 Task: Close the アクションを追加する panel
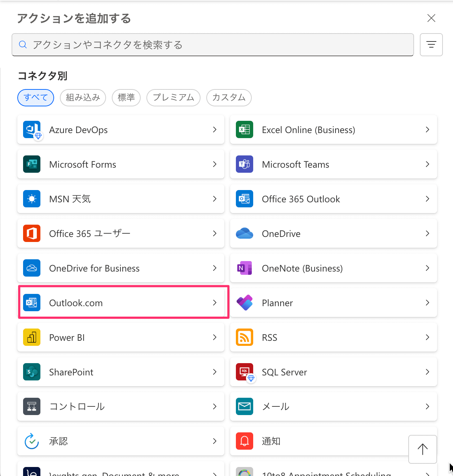[431, 18]
